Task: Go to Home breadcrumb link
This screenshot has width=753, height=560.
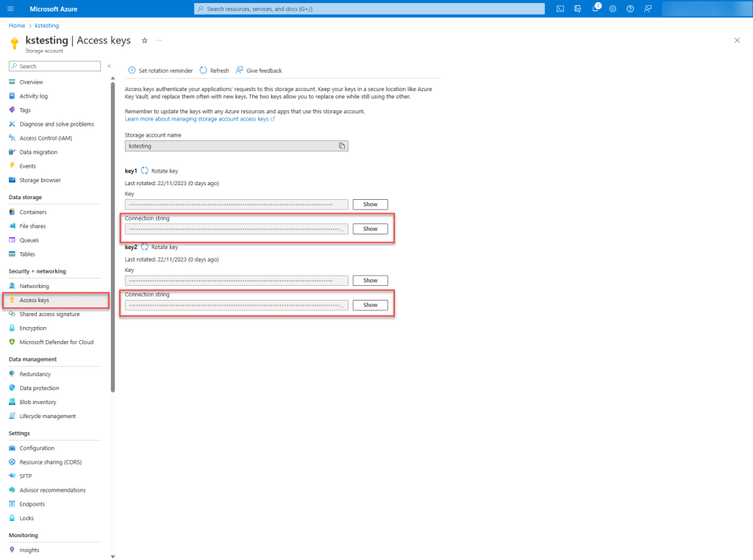Action: [17, 26]
